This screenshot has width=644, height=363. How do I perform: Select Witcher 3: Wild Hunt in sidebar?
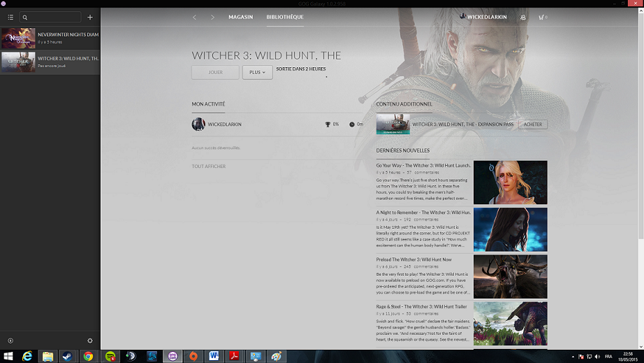50,62
